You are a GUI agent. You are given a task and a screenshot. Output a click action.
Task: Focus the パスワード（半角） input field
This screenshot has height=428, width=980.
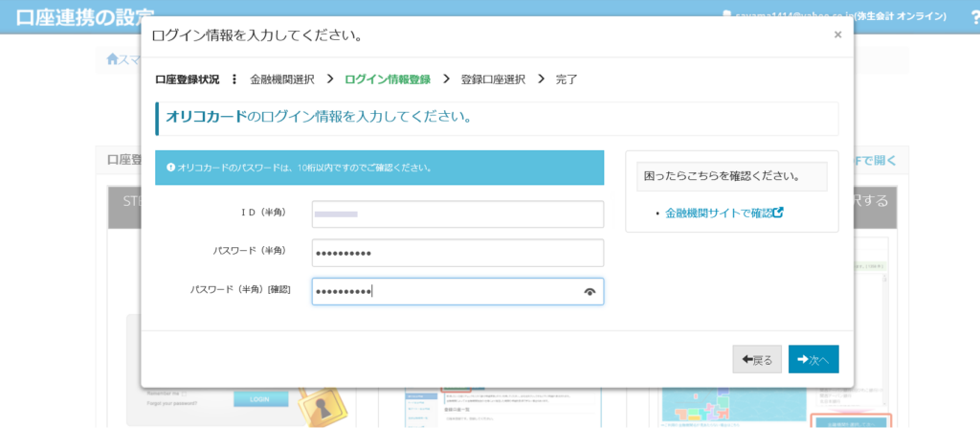coord(457,253)
